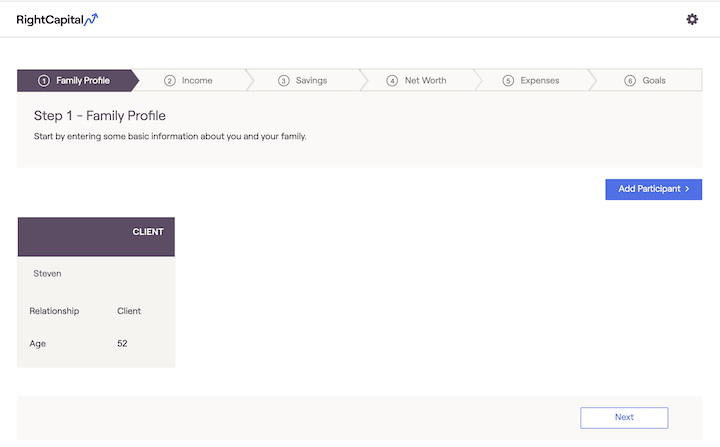This screenshot has height=447, width=720.
Task: Open the settings gear menu
Action: point(692,19)
